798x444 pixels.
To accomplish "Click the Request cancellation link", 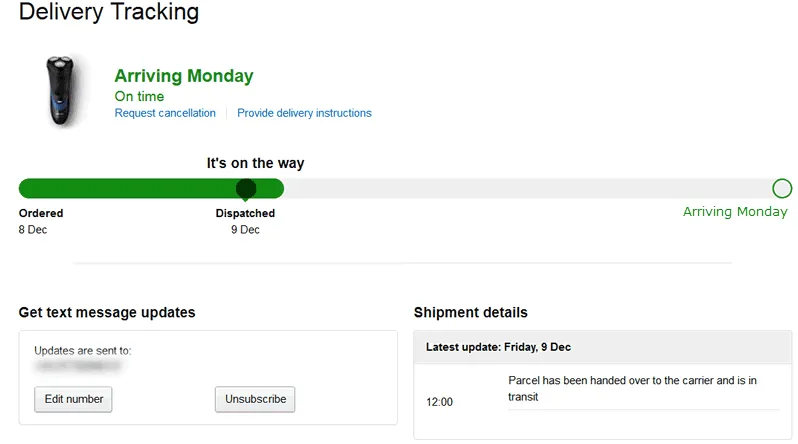I will pos(165,113).
